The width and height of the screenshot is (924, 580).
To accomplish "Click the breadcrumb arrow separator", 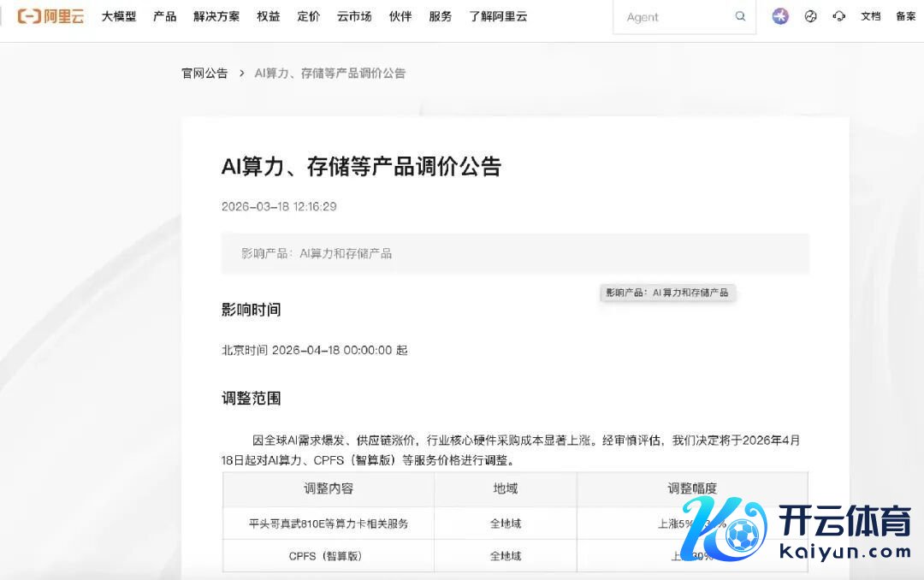I will pos(241,74).
